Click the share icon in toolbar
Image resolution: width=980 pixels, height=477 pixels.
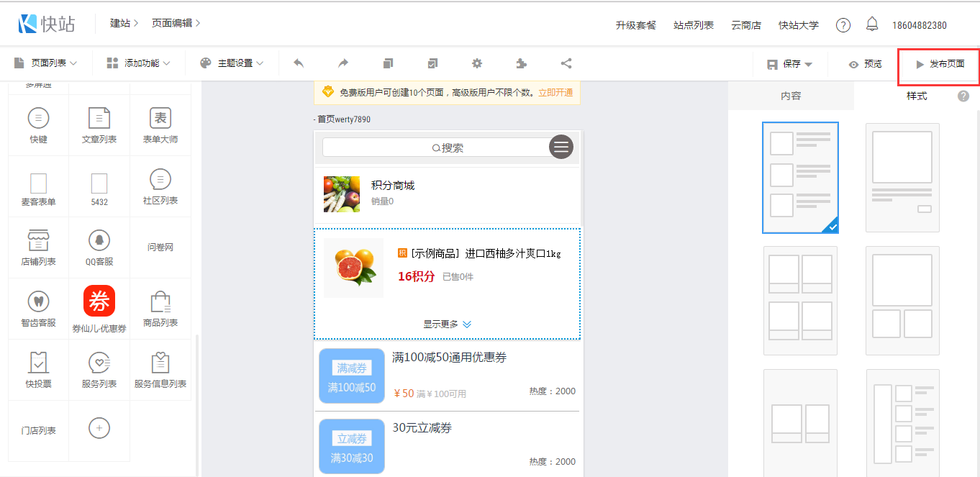566,63
